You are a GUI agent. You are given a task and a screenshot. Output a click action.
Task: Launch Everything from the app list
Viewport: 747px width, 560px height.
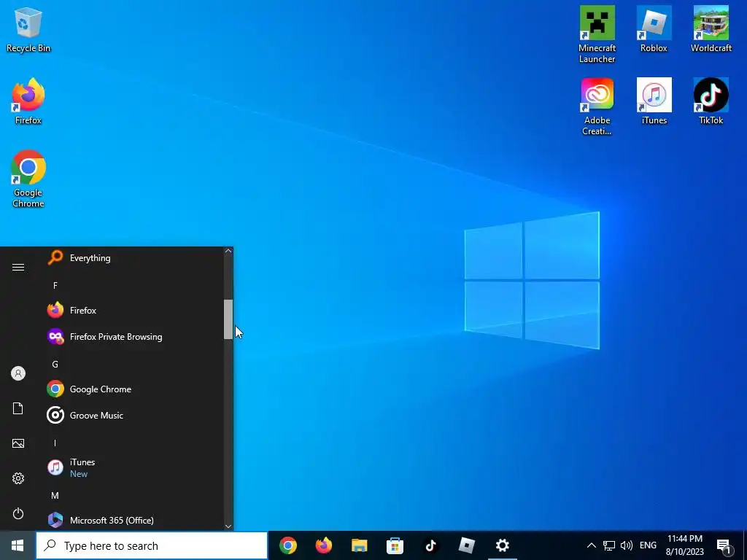pyautogui.click(x=133, y=258)
